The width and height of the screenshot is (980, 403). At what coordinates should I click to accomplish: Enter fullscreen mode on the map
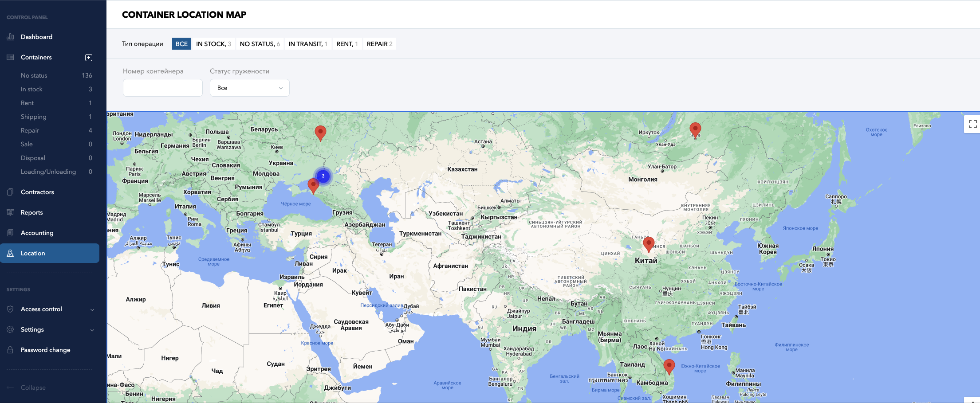[x=972, y=124]
